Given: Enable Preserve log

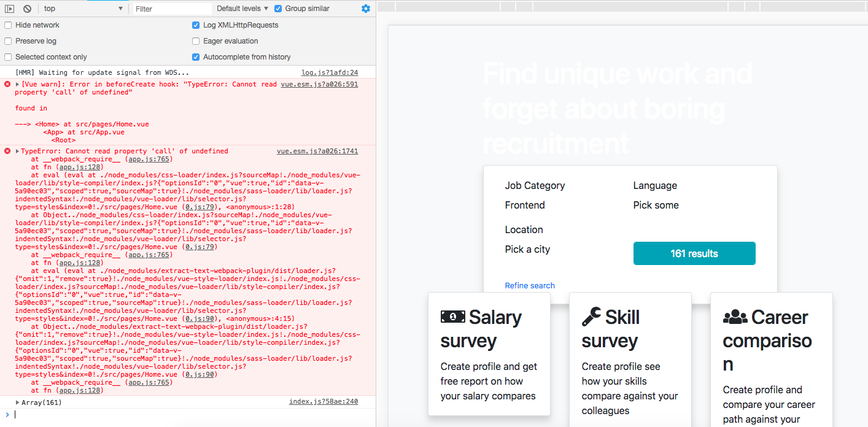Looking at the screenshot, I should point(7,40).
